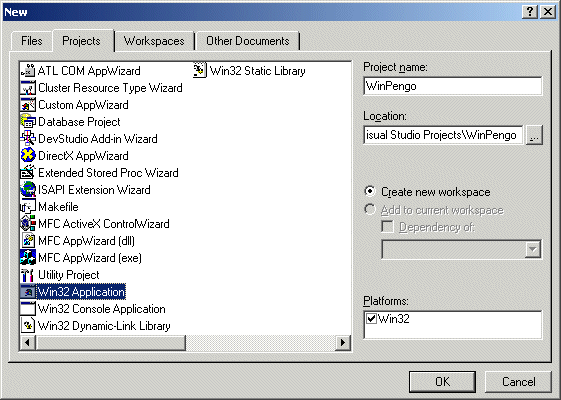Open location browse button with ellipsis
The image size is (561, 400).
point(534,135)
